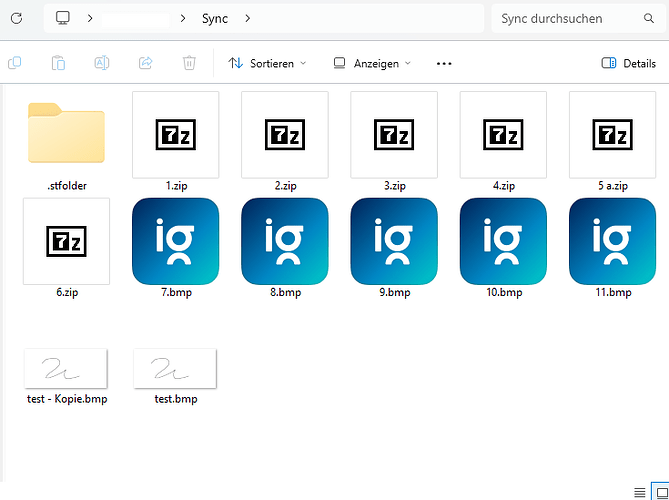The height and width of the screenshot is (500, 669).
Task: Toggle the Details pane button
Action: click(x=628, y=64)
